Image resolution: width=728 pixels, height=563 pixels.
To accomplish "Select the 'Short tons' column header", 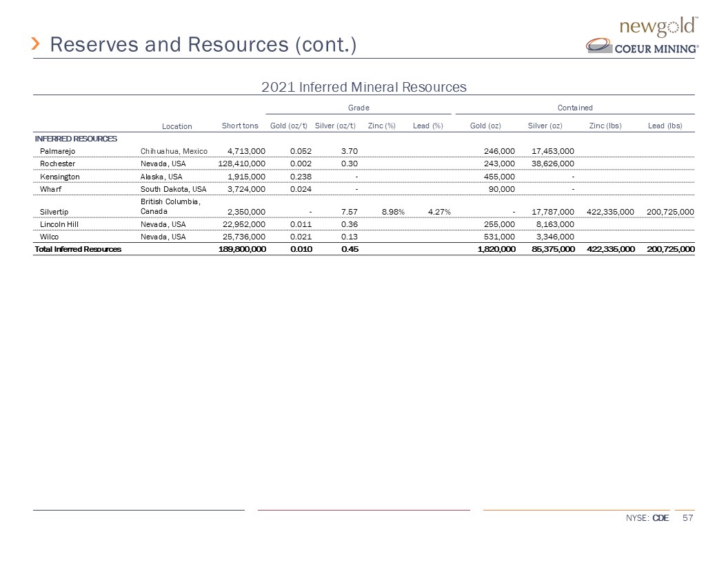I will 240,126.
